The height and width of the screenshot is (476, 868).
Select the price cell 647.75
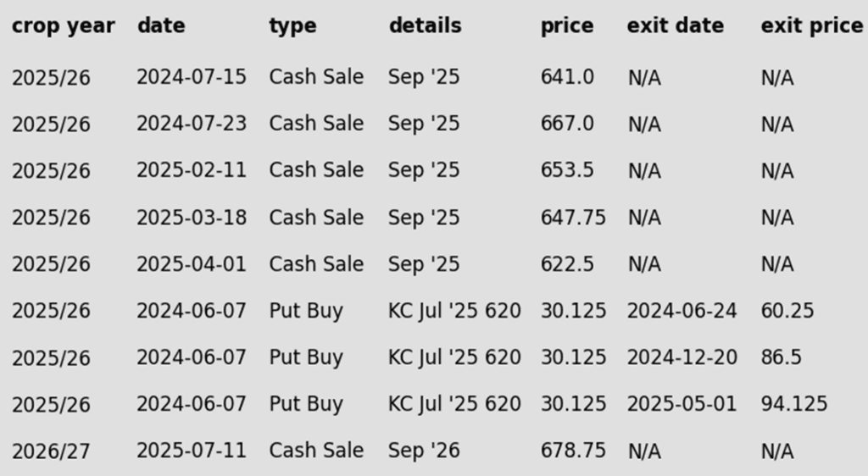pos(573,218)
